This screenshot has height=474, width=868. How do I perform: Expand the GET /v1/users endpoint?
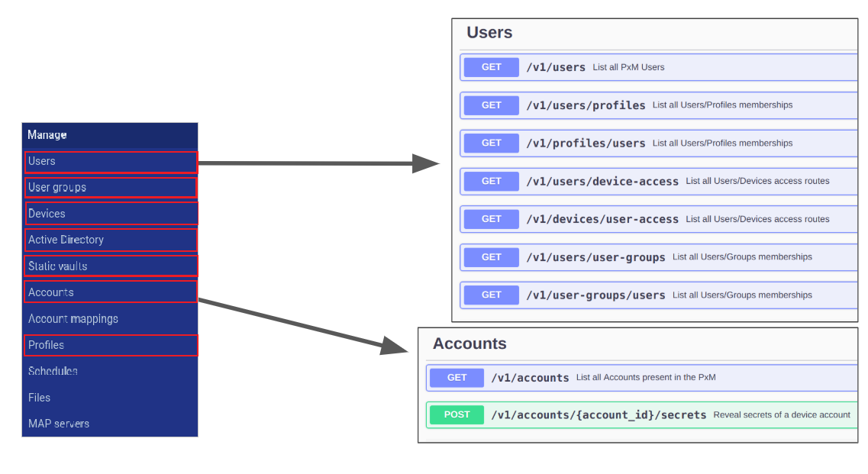556,67
